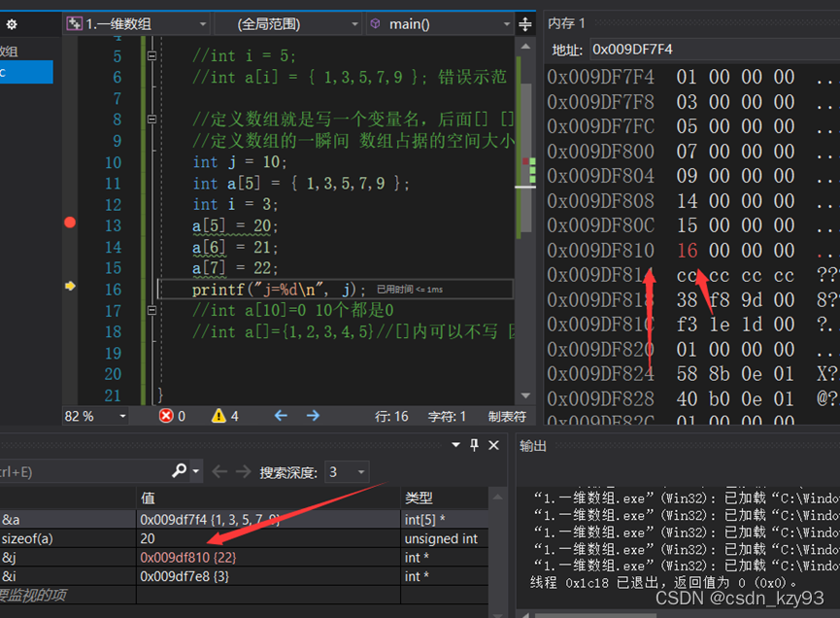Click the output line '线程 0x1c18 已退出'
The height and width of the screenshot is (618, 840).
tap(662, 583)
